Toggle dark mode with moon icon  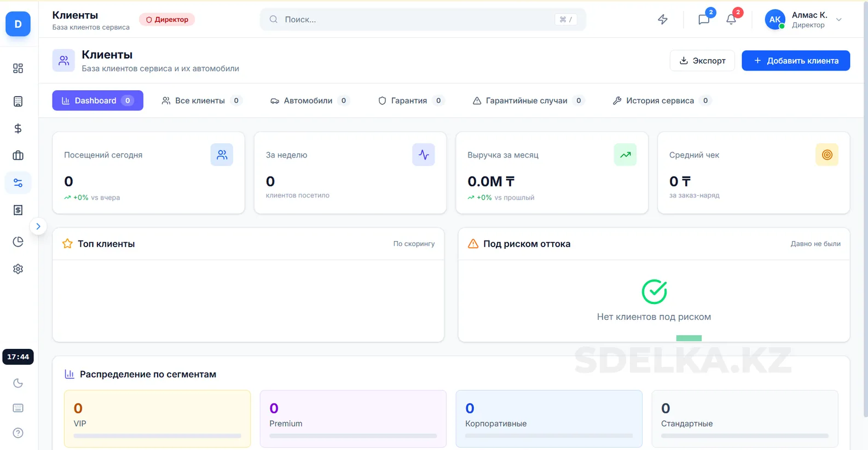click(18, 383)
